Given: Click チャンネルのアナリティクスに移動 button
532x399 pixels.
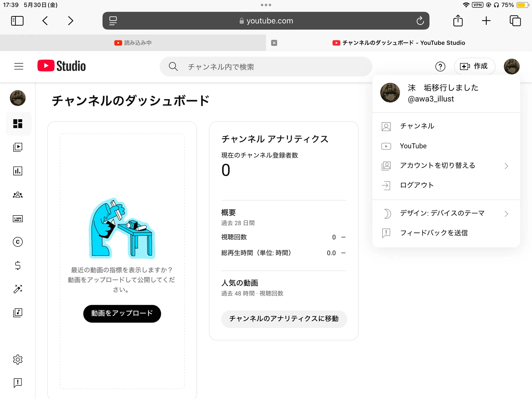Looking at the screenshot, I should click(284, 319).
